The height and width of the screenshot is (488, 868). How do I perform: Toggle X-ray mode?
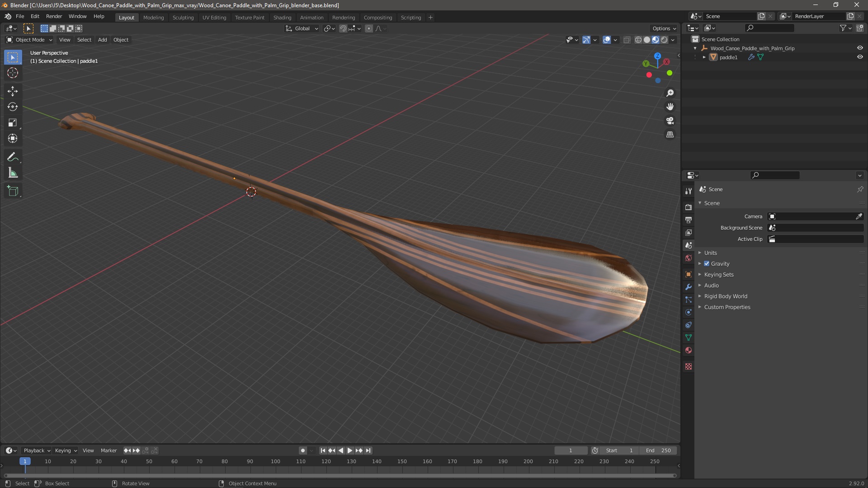627,40
